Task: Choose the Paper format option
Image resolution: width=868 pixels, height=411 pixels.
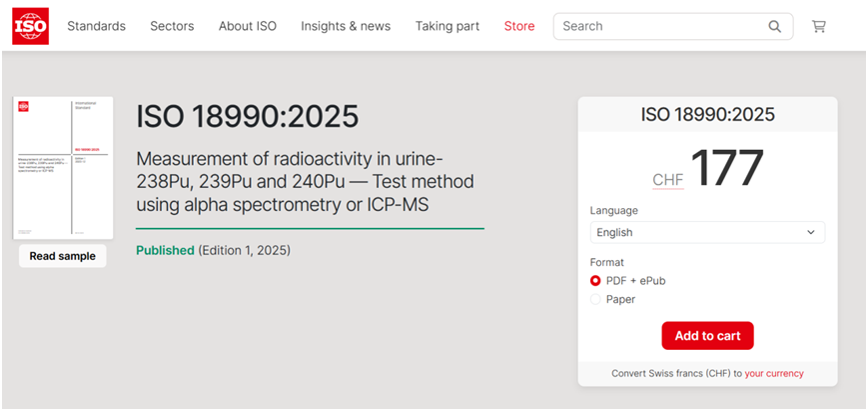Action: 596,299
